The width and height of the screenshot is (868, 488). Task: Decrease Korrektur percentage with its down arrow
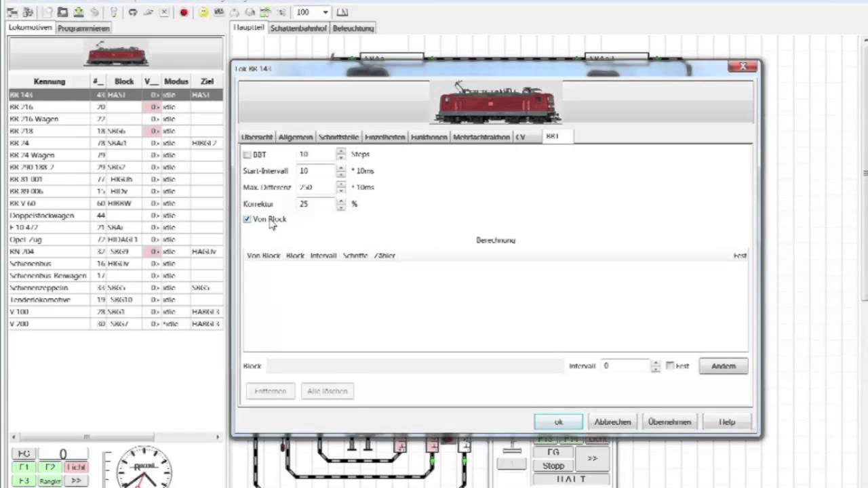tap(340, 207)
